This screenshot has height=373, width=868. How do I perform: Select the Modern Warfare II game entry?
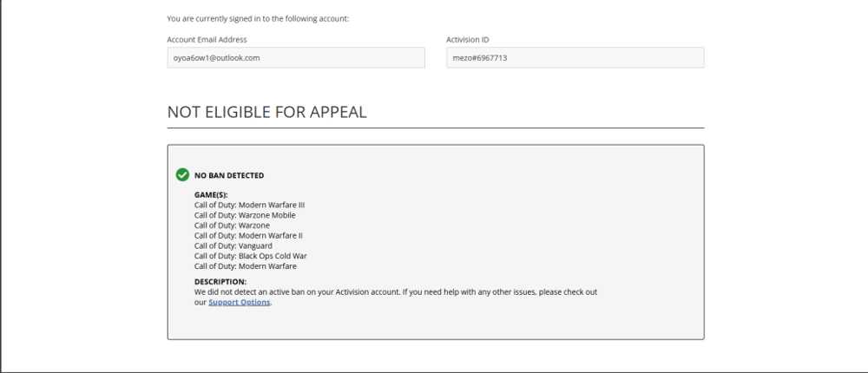(248, 235)
